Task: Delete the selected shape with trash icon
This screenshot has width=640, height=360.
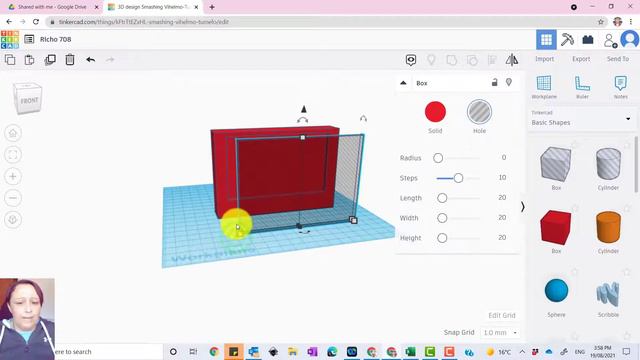Action: point(70,60)
